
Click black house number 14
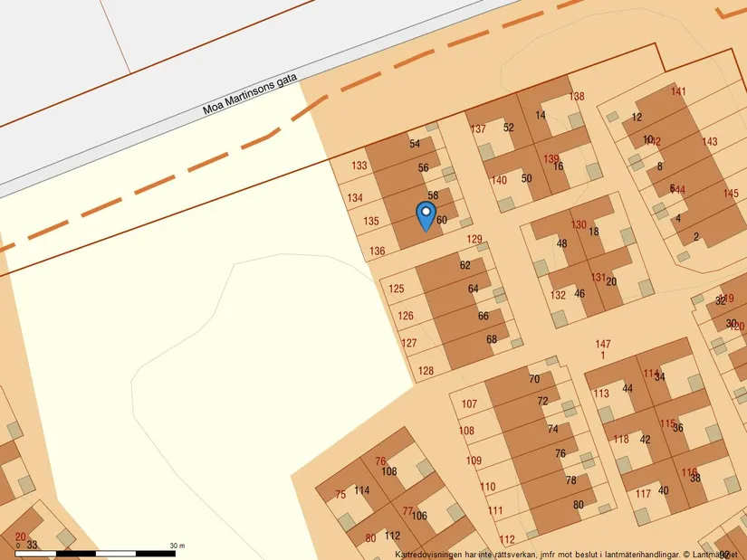tap(541, 115)
